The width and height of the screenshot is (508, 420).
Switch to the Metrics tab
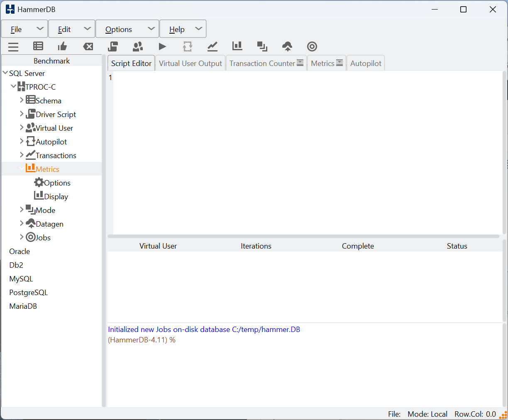click(327, 63)
